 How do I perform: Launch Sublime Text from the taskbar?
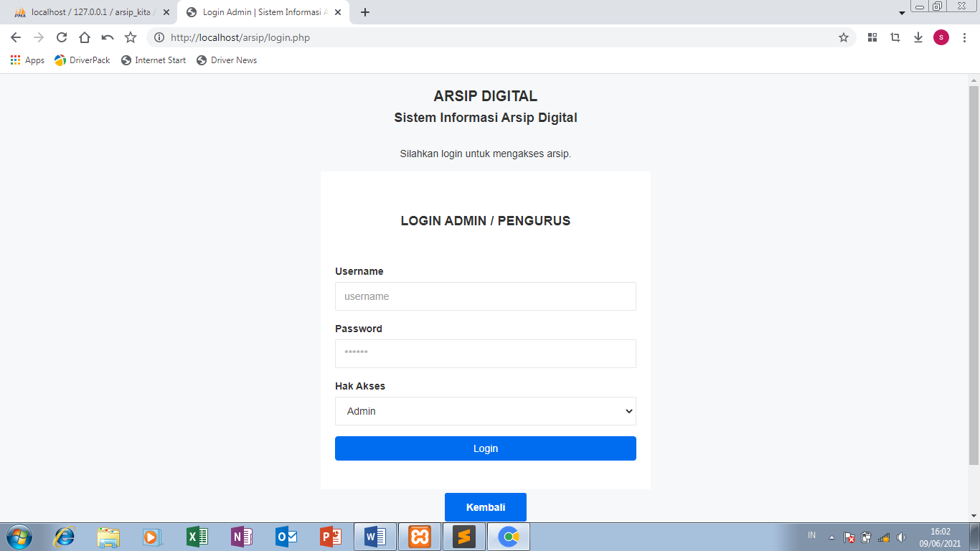463,536
